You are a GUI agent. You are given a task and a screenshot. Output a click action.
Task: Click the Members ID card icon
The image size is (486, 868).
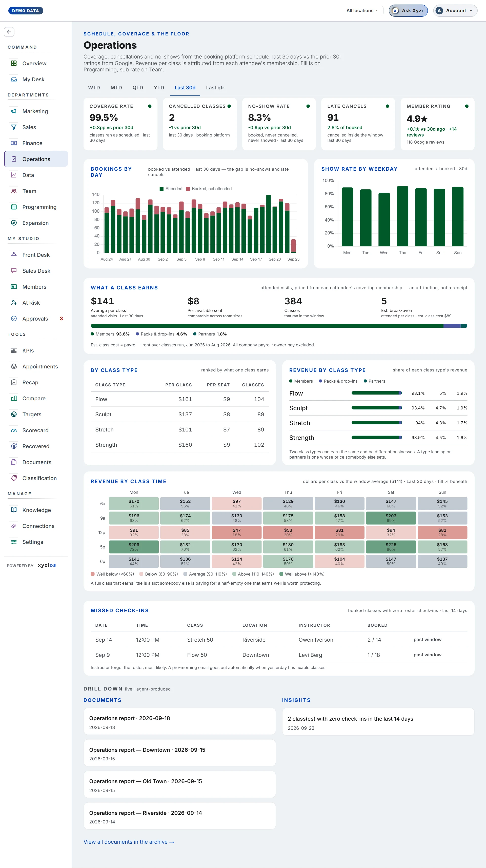(x=14, y=287)
